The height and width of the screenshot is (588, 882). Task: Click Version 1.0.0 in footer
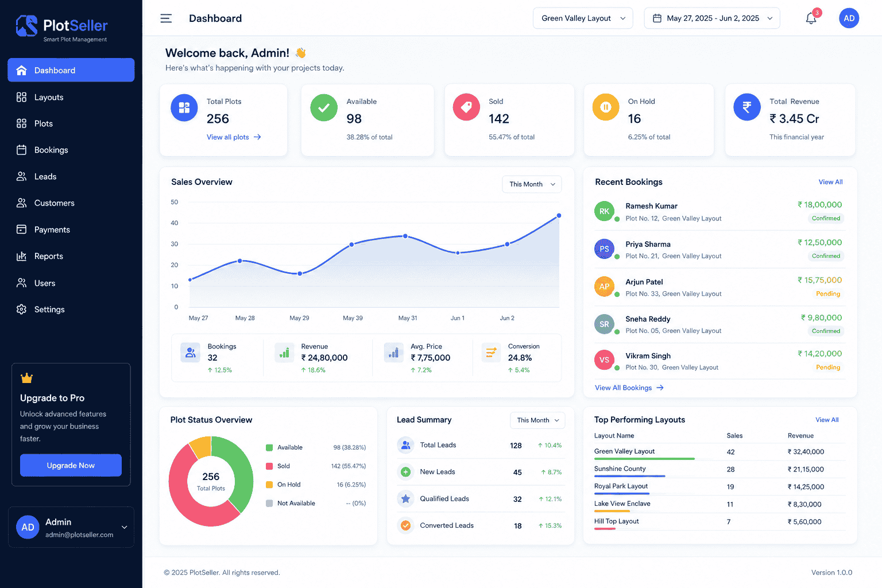coord(831,572)
